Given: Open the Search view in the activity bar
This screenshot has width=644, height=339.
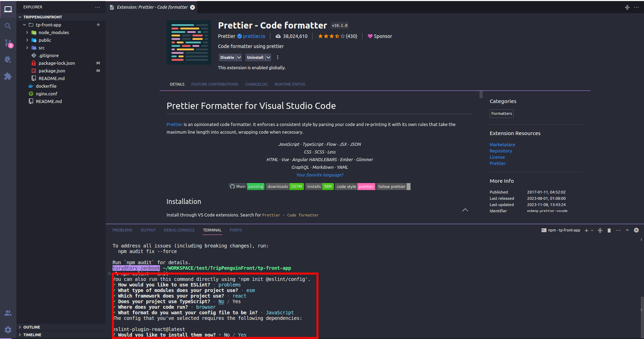Looking at the screenshot, I should (x=8, y=26).
